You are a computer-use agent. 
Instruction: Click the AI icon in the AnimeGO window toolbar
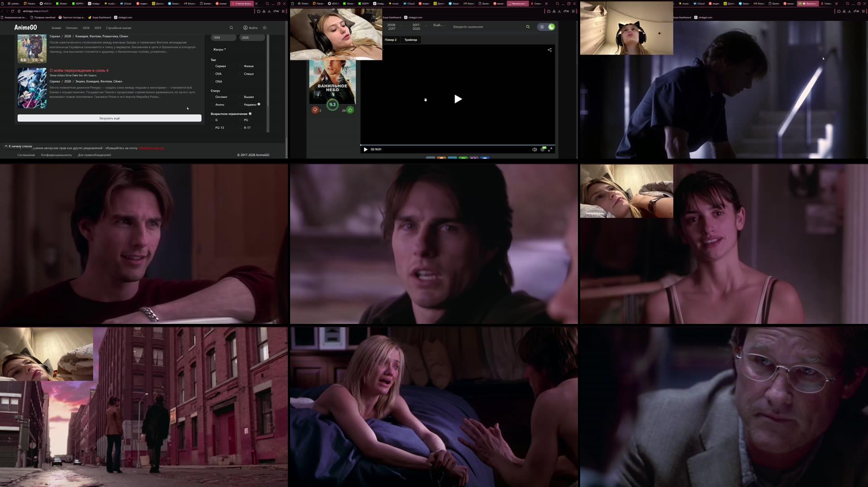(x=276, y=11)
